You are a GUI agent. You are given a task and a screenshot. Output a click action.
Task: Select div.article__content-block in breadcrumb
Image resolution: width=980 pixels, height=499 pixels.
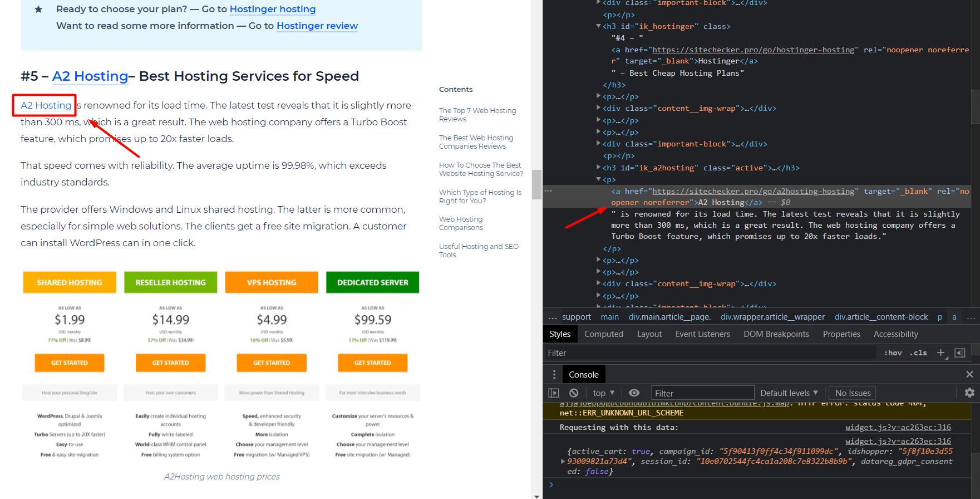[881, 316]
